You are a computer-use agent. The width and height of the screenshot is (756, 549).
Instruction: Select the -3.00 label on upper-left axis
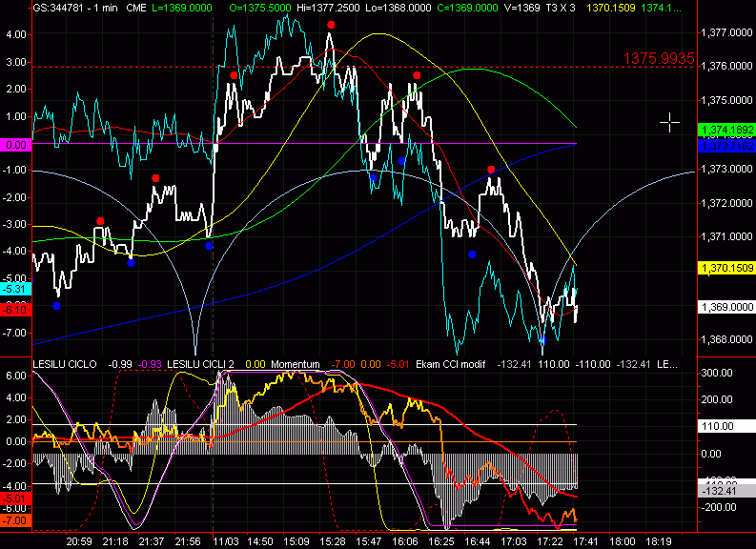click(x=14, y=224)
